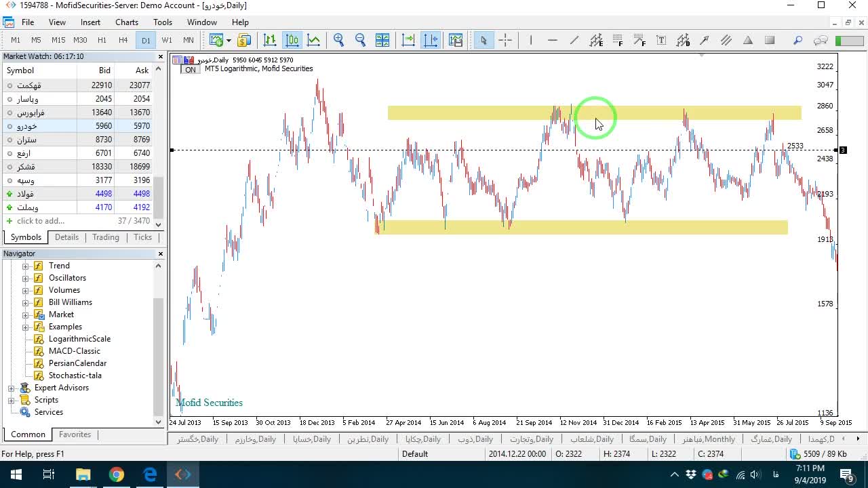The image size is (868, 488).
Task: Toggle chart shift icon
Action: [x=431, y=41]
